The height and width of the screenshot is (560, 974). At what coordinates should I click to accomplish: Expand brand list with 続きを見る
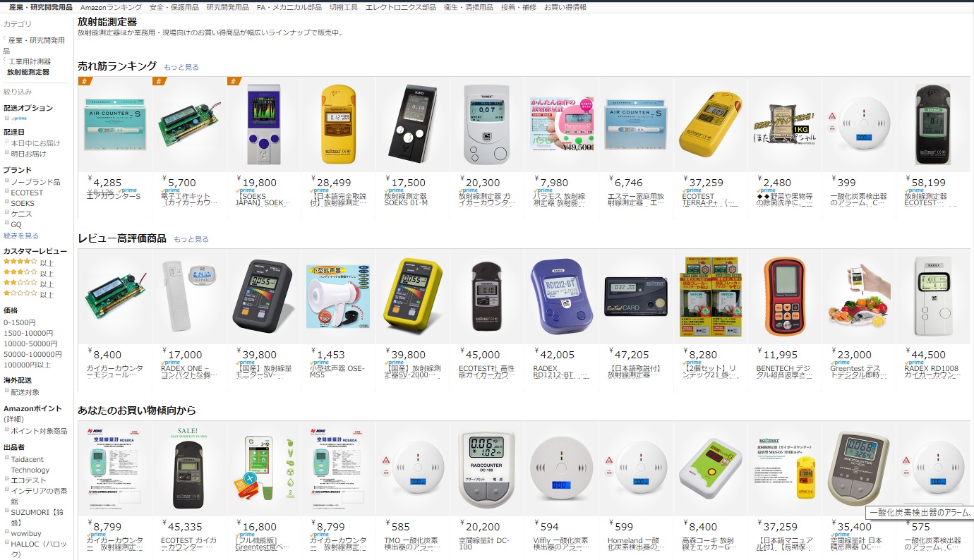coord(21,236)
